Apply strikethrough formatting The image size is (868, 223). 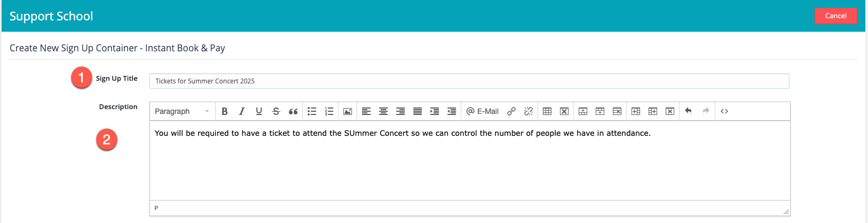[276, 111]
